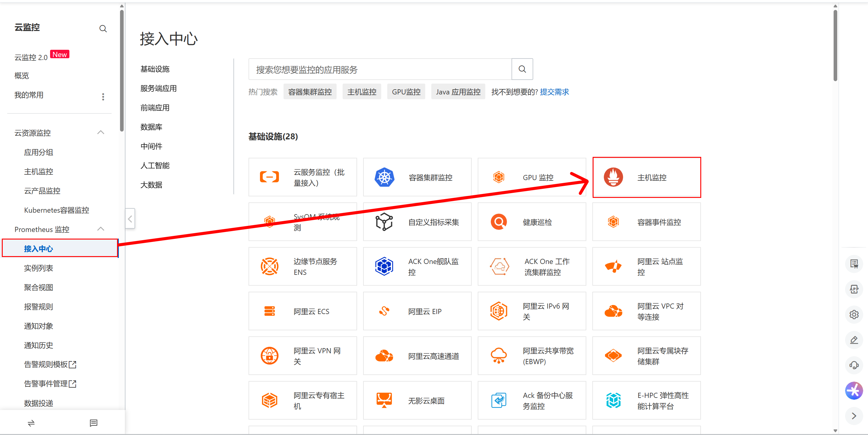This screenshot has width=868, height=435.
Task: Click the 主机监控 hot search tag
Action: pos(362,92)
